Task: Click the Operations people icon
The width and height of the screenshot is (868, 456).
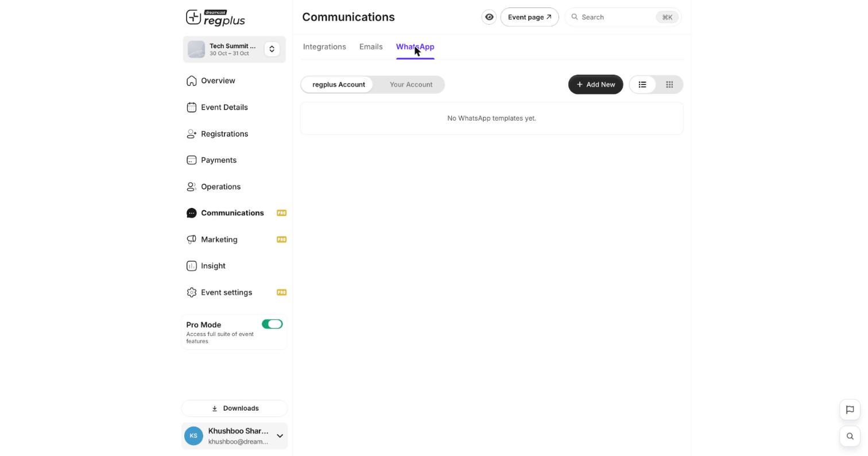Action: 192,187
